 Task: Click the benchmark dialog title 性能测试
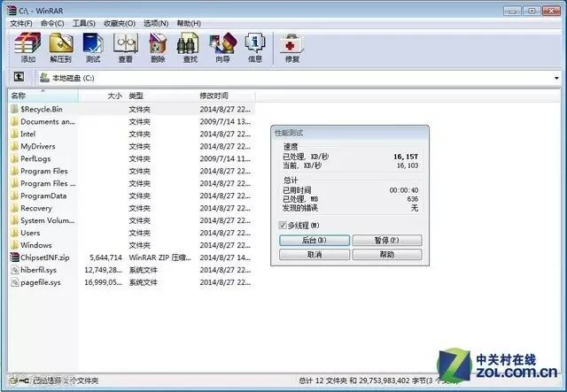(x=289, y=133)
